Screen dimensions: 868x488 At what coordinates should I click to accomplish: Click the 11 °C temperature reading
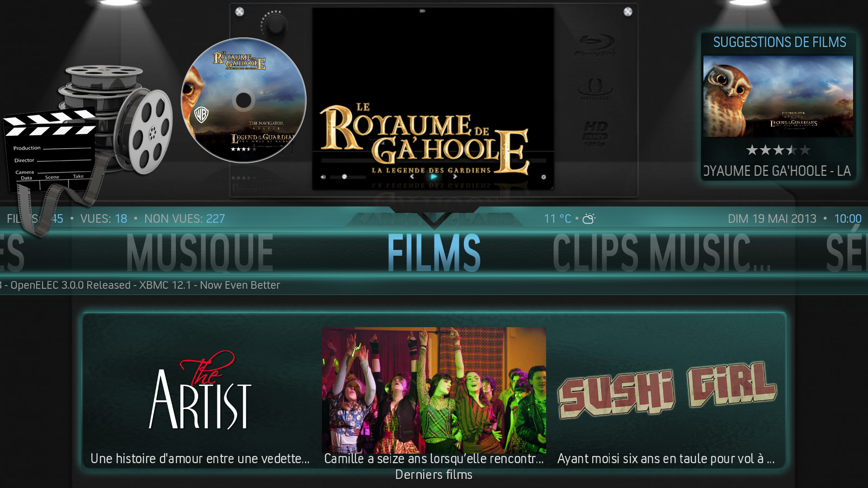pos(557,219)
